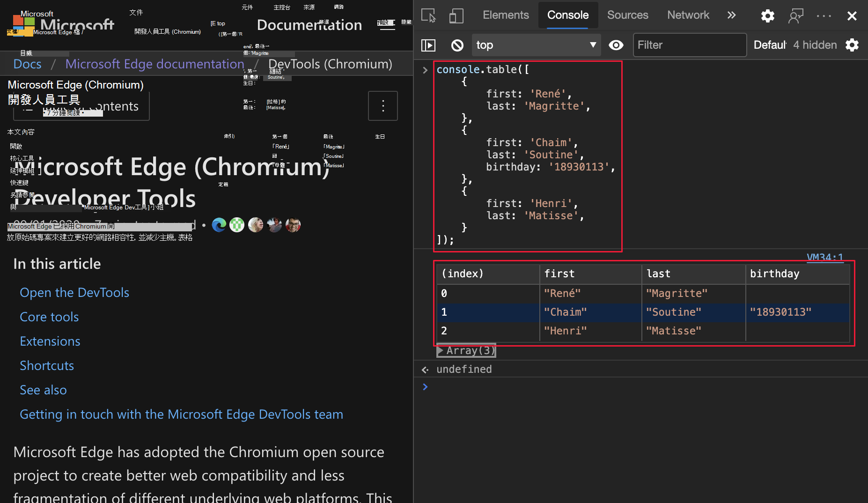Sort table by the birthday column header
Image resolution: width=868 pixels, height=503 pixels.
coord(797,274)
